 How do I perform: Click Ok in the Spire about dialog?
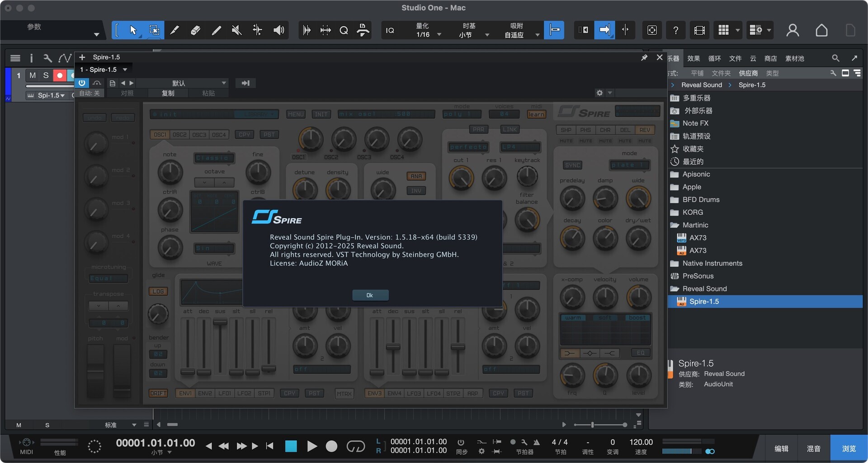[x=370, y=295]
